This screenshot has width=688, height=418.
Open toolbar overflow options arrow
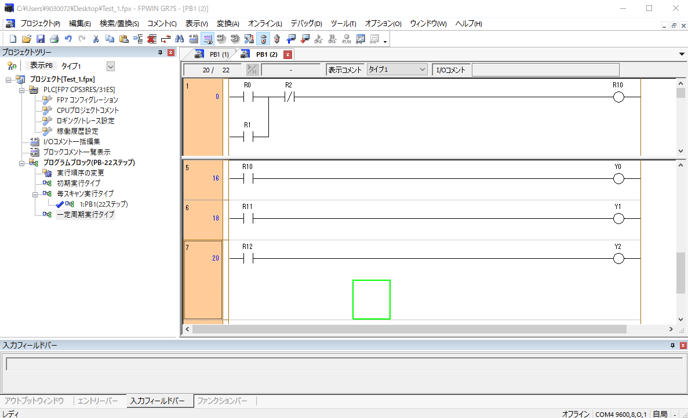[385, 42]
